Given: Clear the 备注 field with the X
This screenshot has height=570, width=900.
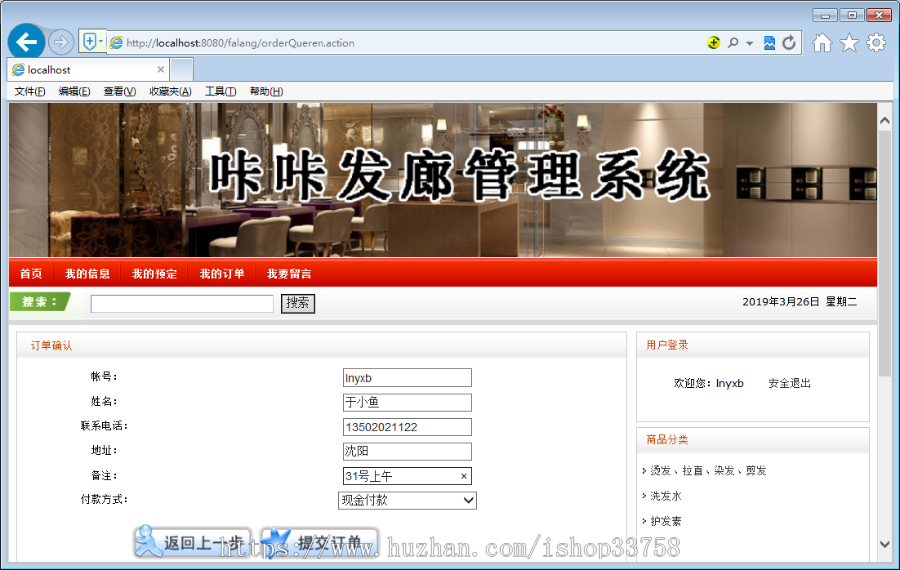Looking at the screenshot, I should coord(464,476).
